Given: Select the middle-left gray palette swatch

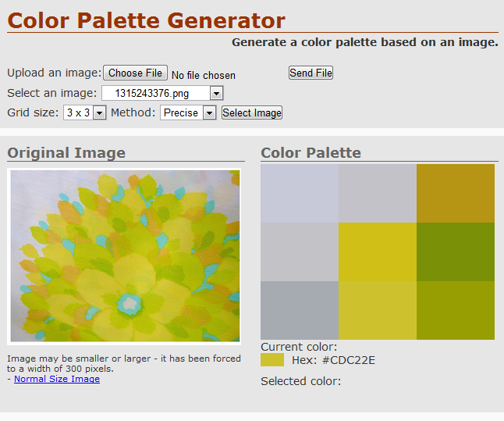Looking at the screenshot, I should pos(300,252).
